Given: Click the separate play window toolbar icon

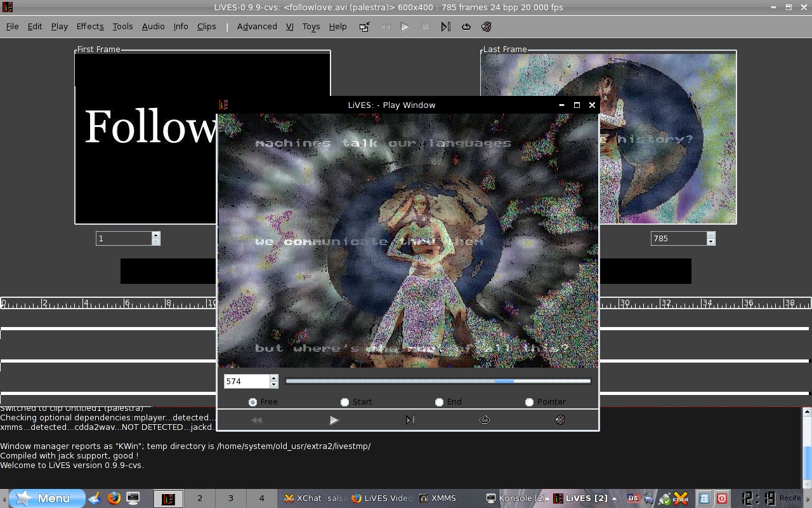Looking at the screenshot, I should 364,27.
